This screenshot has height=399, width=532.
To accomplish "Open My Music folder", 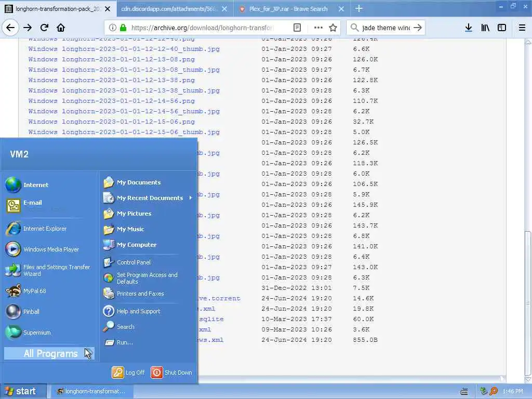I will (x=124, y=229).
